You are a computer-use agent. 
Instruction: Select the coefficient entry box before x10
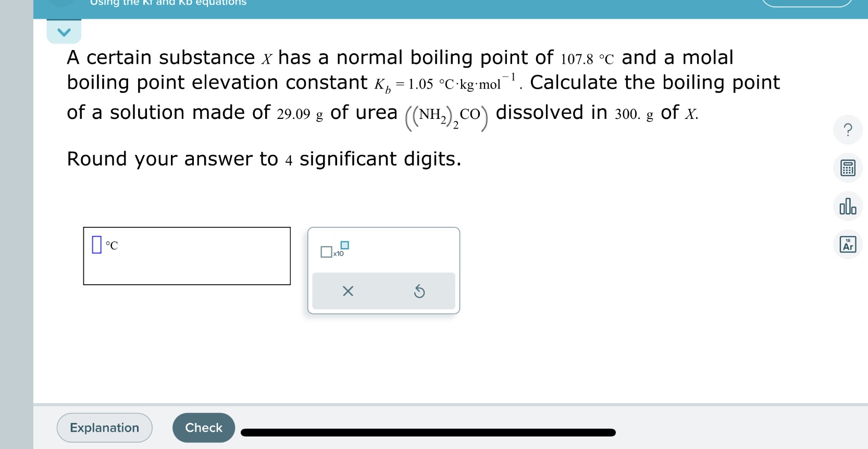click(x=325, y=252)
